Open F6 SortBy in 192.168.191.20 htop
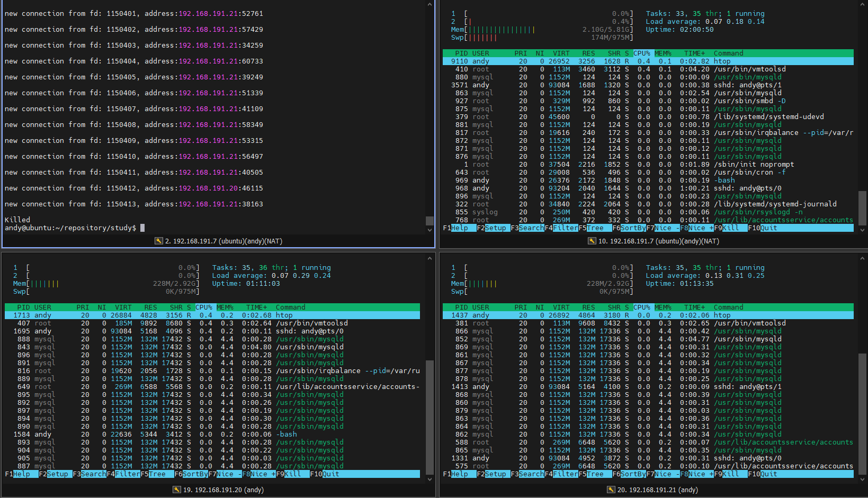The height and width of the screenshot is (498, 868). click(191, 474)
